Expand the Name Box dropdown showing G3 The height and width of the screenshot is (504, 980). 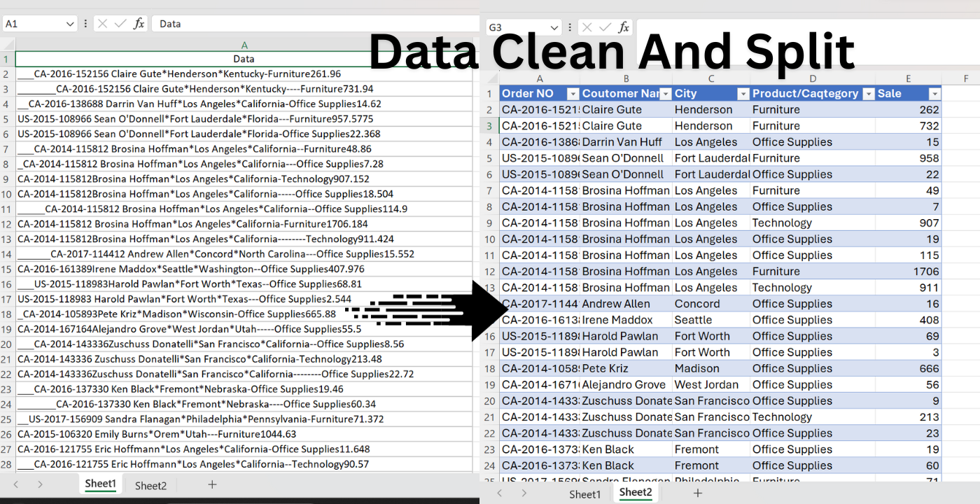coord(554,28)
